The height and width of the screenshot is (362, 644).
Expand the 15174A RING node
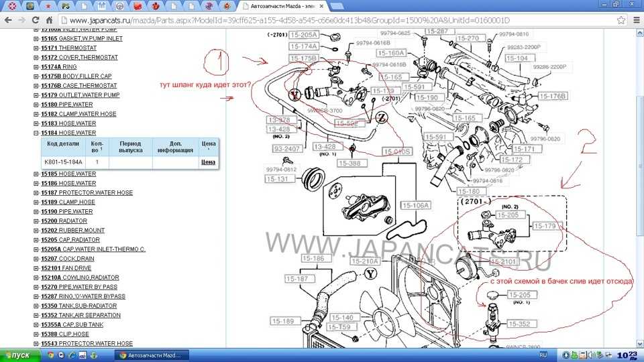[x=36, y=67]
